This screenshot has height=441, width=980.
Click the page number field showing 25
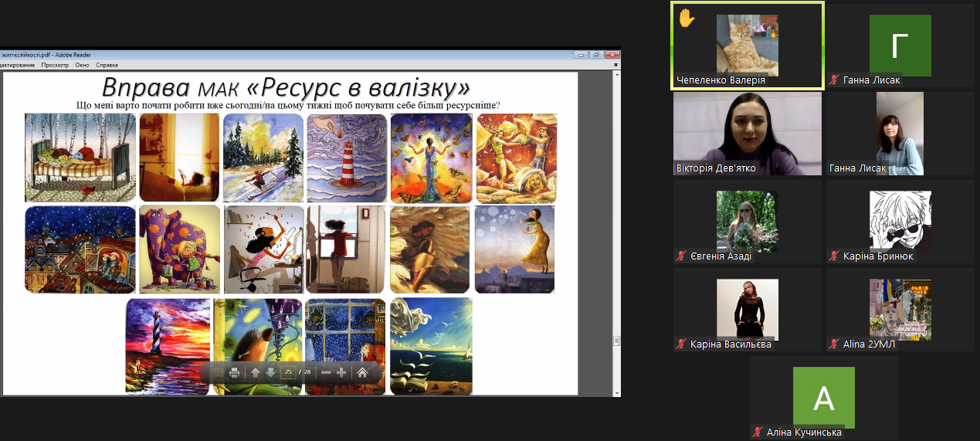pos(289,372)
